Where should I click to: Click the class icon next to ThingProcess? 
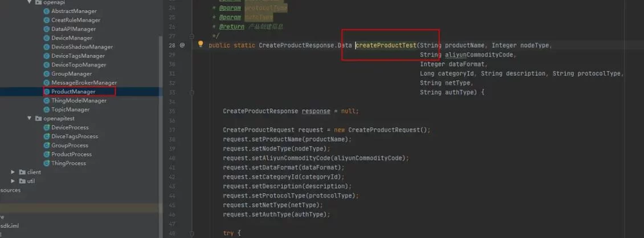47,163
